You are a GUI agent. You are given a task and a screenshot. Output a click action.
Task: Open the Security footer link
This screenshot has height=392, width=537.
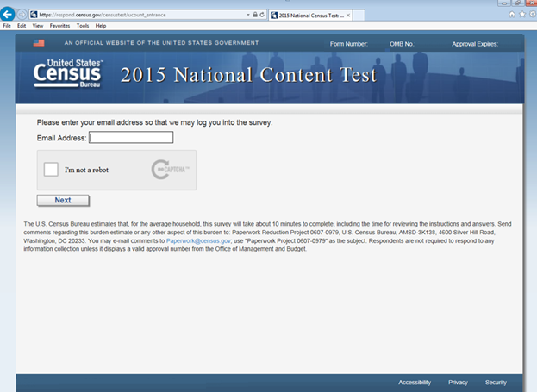click(x=496, y=383)
